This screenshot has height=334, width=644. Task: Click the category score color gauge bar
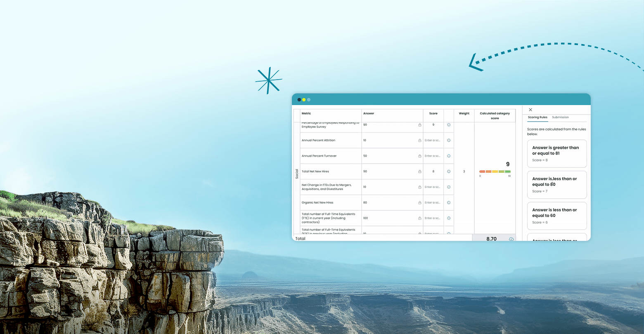tap(495, 172)
